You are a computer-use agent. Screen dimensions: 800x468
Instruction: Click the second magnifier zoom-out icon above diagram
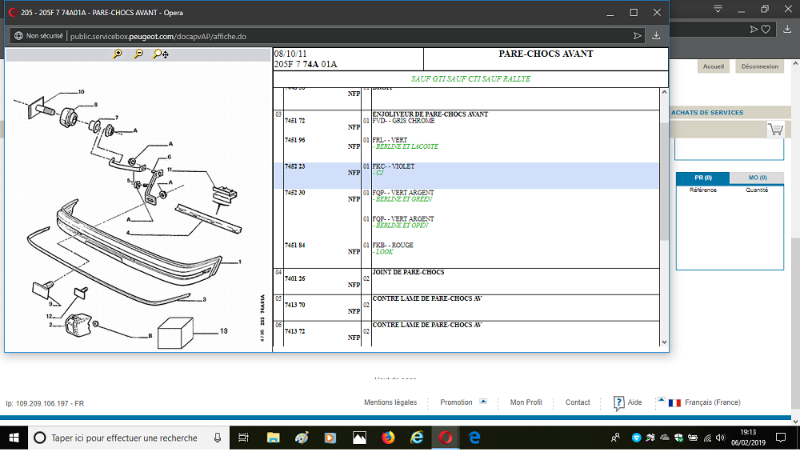coord(138,54)
